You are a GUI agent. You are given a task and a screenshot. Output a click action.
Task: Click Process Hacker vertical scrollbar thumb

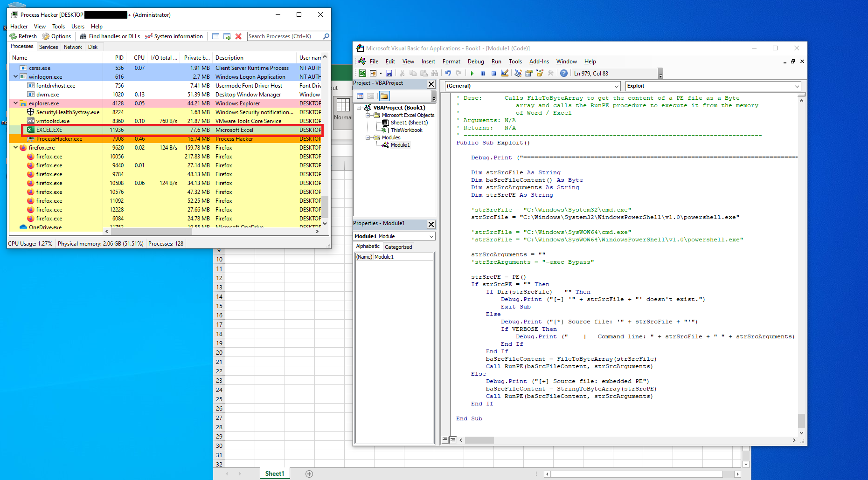click(325, 206)
